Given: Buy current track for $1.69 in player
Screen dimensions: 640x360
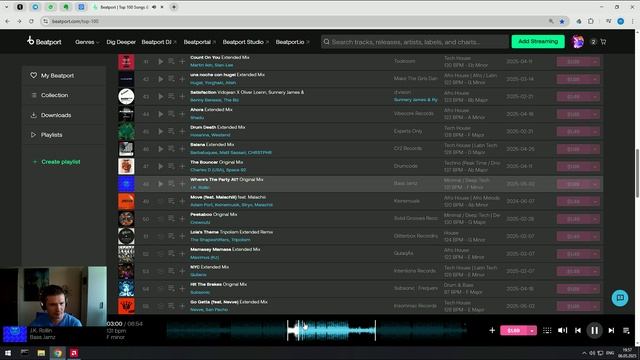Looking at the screenshot, I should coord(513,331).
